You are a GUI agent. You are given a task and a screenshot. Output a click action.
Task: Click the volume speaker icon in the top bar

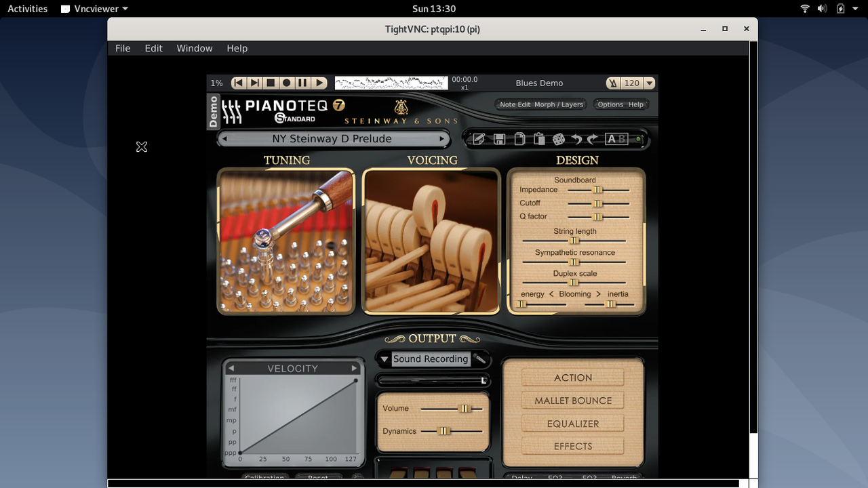(x=822, y=9)
